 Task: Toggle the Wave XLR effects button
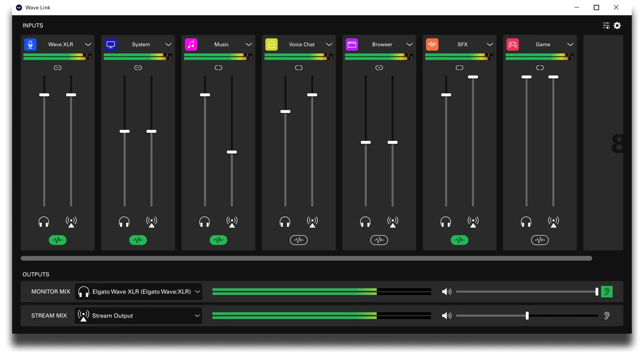(58, 240)
